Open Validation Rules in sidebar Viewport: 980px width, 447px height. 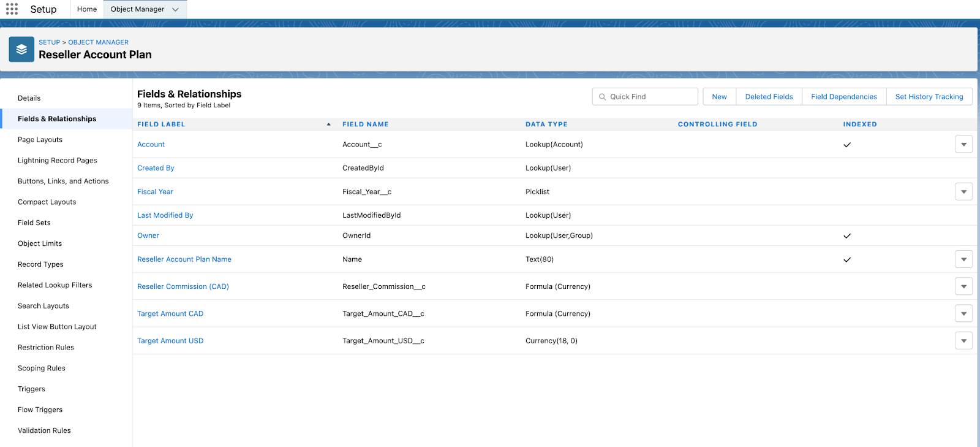(x=44, y=431)
